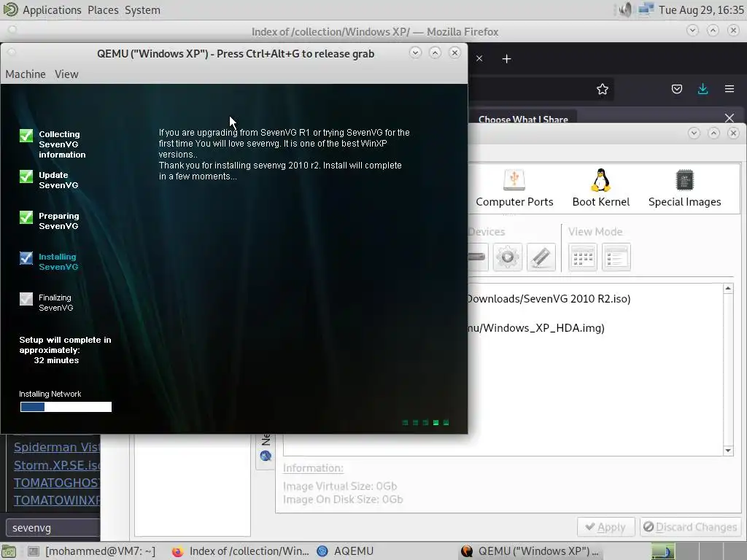This screenshot has width=747, height=560.
Task: Click the Installing SevenVG checkbox
Action: click(26, 258)
